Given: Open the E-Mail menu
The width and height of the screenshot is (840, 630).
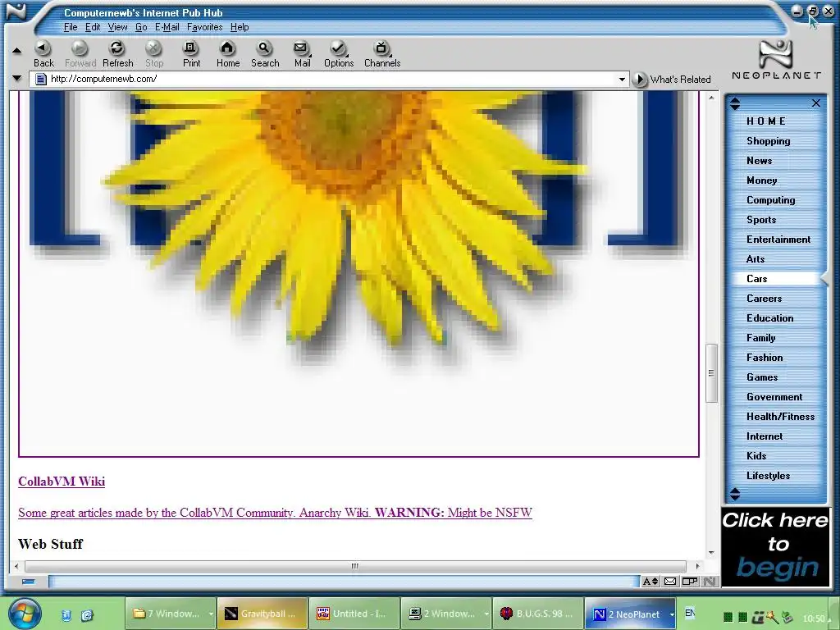Looking at the screenshot, I should 167,27.
